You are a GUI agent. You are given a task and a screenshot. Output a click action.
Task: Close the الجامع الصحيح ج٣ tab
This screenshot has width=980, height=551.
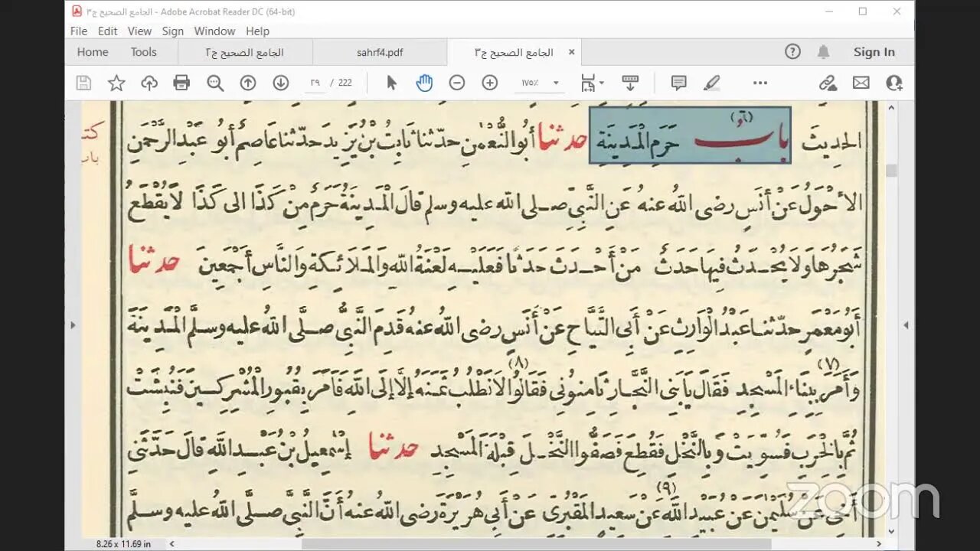[571, 52]
